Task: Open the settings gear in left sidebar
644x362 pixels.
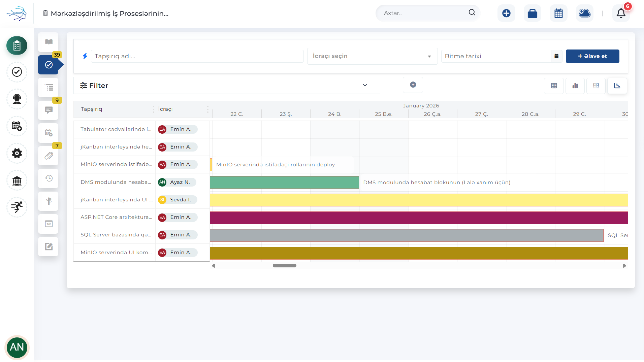Action: [17, 153]
